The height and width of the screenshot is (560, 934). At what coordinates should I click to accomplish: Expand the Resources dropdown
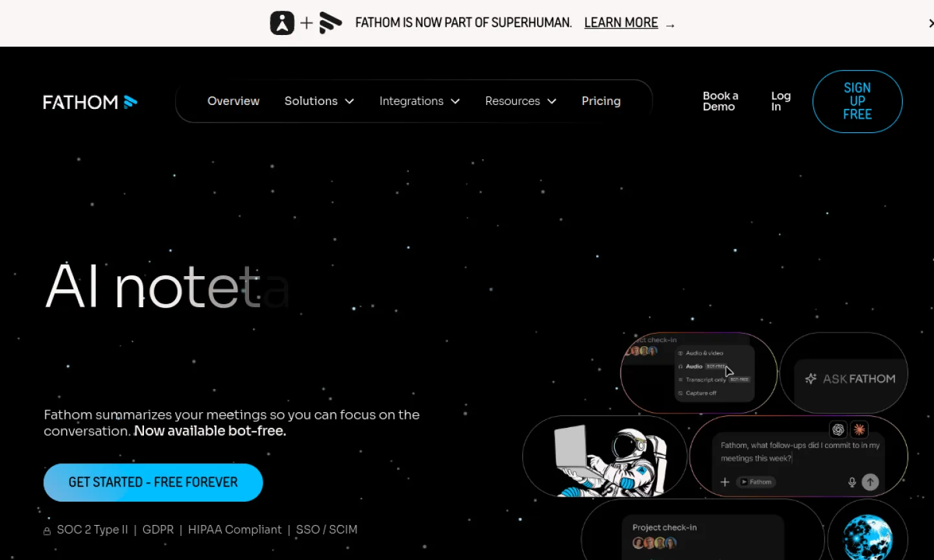point(521,101)
